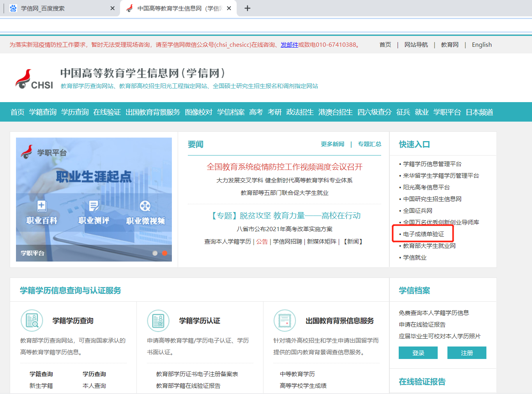Open the 首页 item in the teal navigation bar
The image size is (532, 396).
coord(18,112)
